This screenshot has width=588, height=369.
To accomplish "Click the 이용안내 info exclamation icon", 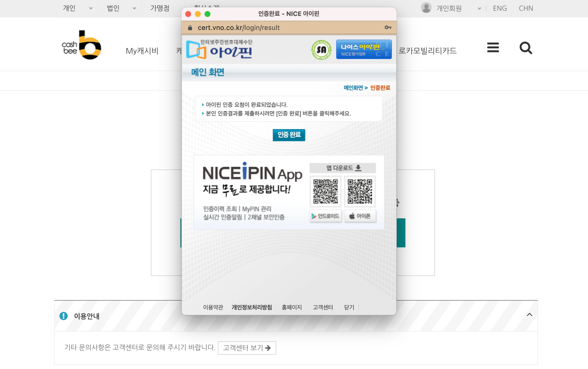I will pyautogui.click(x=63, y=316).
